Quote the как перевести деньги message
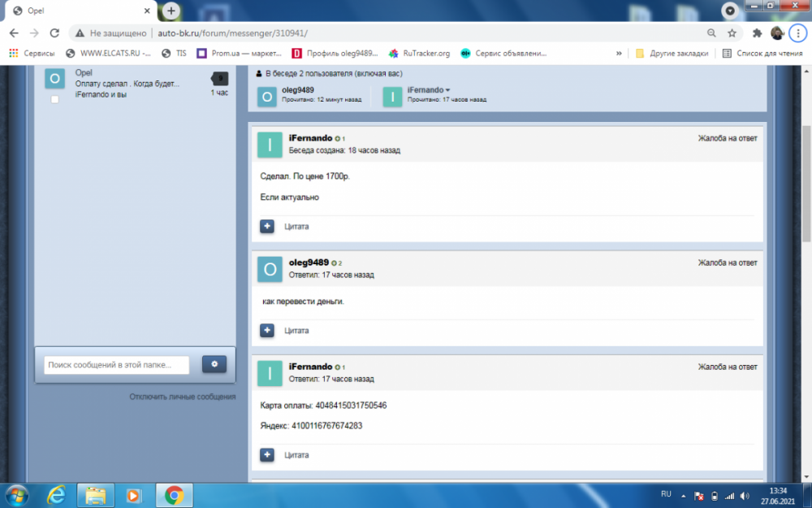This screenshot has width=812, height=508. pyautogui.click(x=296, y=330)
